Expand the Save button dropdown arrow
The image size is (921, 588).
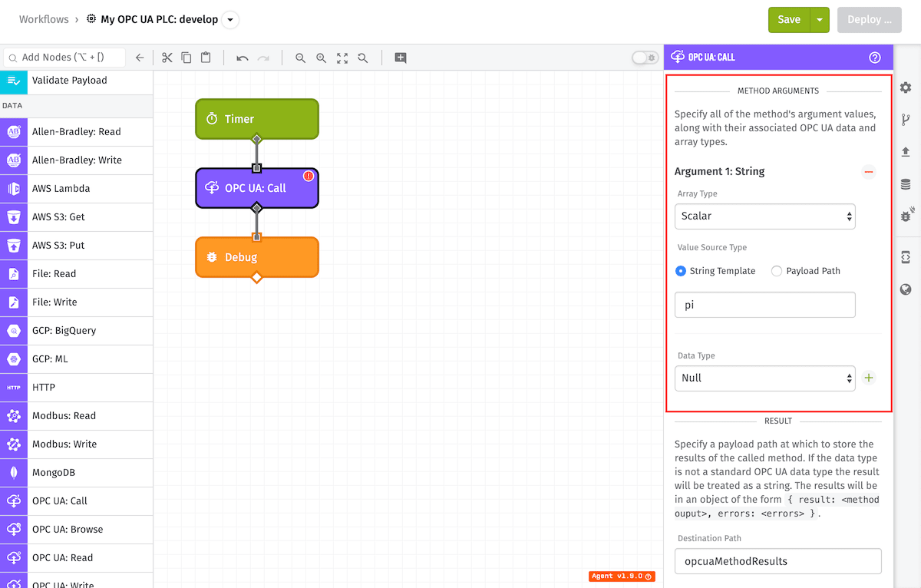[x=820, y=20]
